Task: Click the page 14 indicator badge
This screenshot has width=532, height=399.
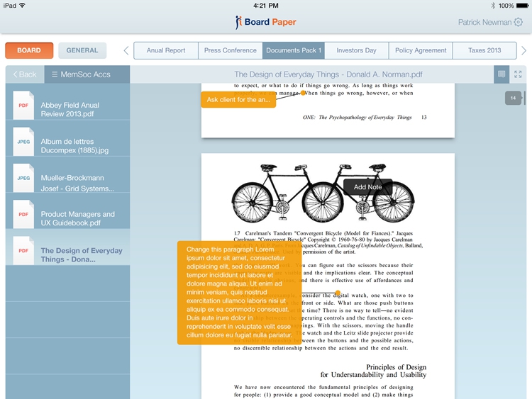Action: 513,98
